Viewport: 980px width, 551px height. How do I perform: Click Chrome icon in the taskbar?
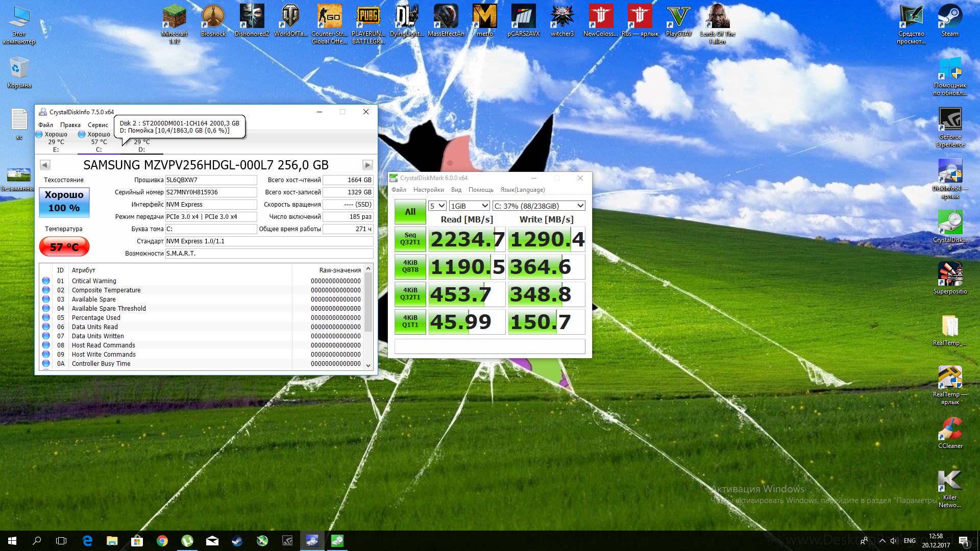[x=162, y=541]
